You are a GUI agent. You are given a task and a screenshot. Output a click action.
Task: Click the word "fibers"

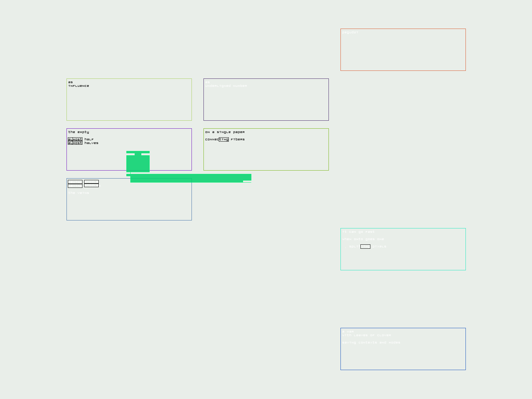pyautogui.click(x=238, y=139)
